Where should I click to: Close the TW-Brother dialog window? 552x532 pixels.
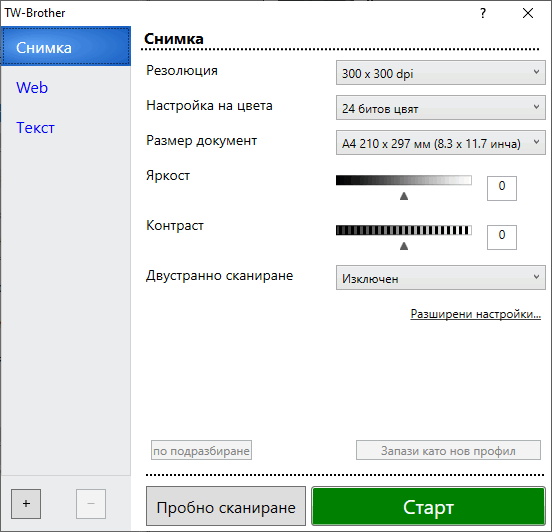[528, 13]
